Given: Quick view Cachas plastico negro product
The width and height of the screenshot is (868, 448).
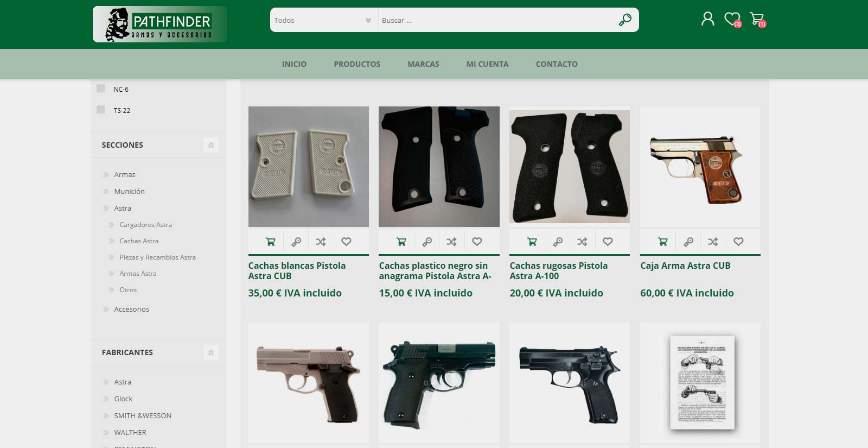Looking at the screenshot, I should [427, 242].
